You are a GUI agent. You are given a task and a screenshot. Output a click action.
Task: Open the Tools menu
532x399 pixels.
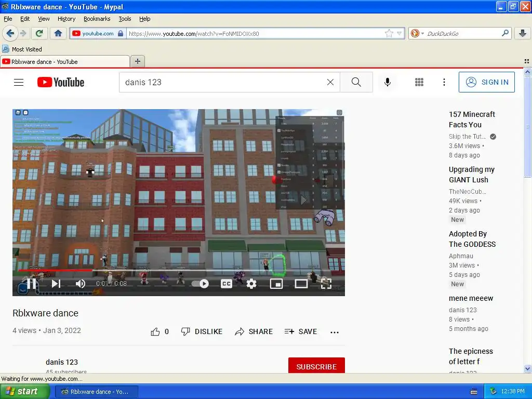point(125,19)
